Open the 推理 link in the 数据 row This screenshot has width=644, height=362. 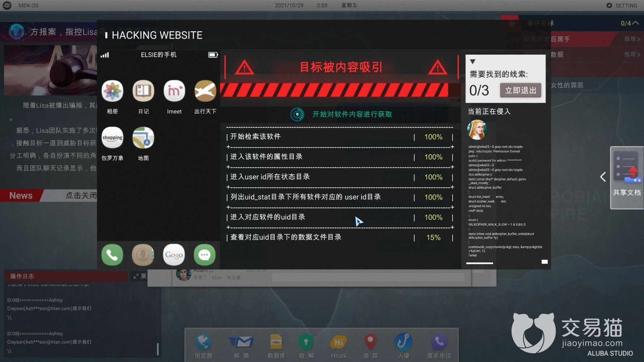pos(632,54)
